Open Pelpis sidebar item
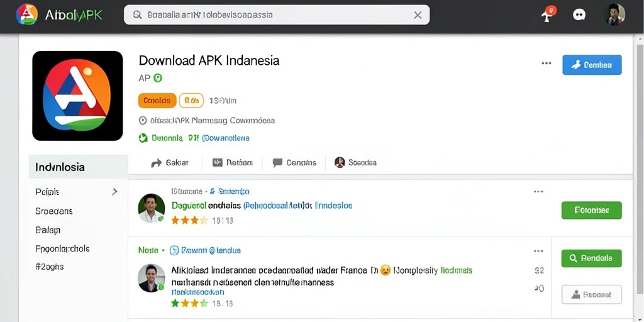The width and height of the screenshot is (644, 322). coord(47,192)
